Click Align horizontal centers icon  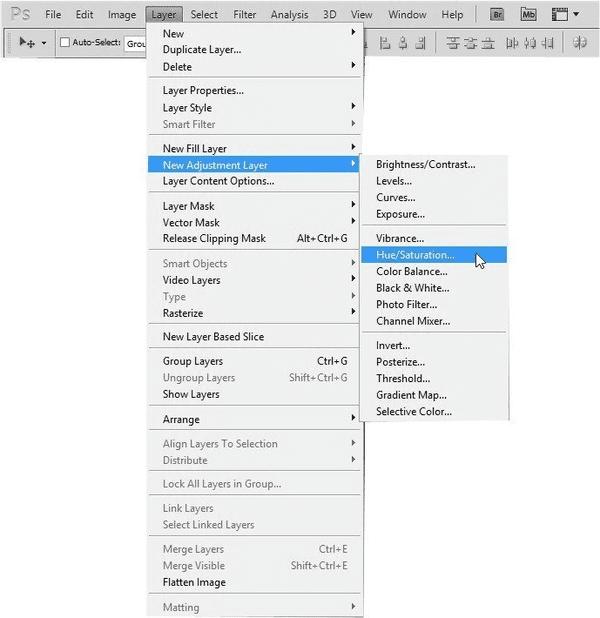(x=403, y=43)
